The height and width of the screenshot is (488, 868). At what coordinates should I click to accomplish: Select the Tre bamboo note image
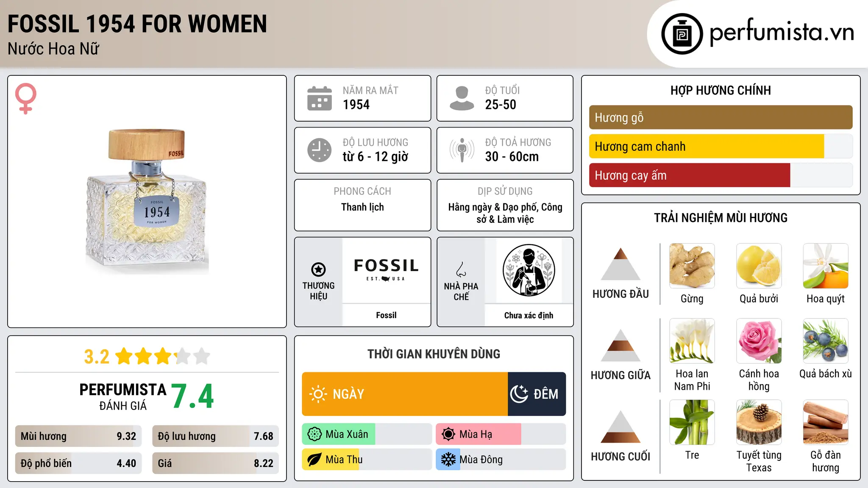point(692,422)
